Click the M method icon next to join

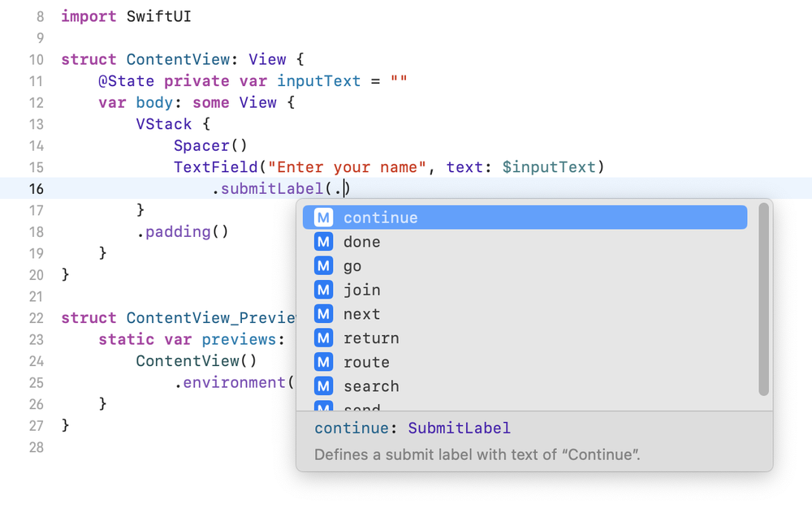coord(324,290)
